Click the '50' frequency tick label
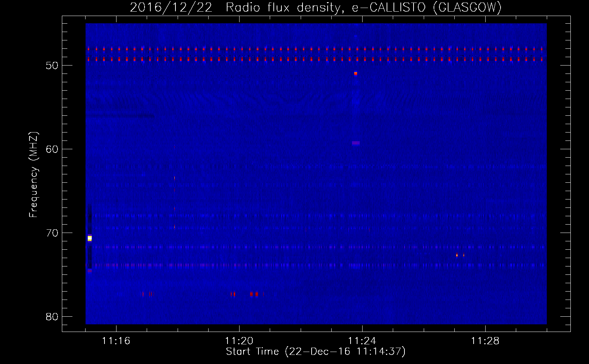 pyautogui.click(x=52, y=66)
